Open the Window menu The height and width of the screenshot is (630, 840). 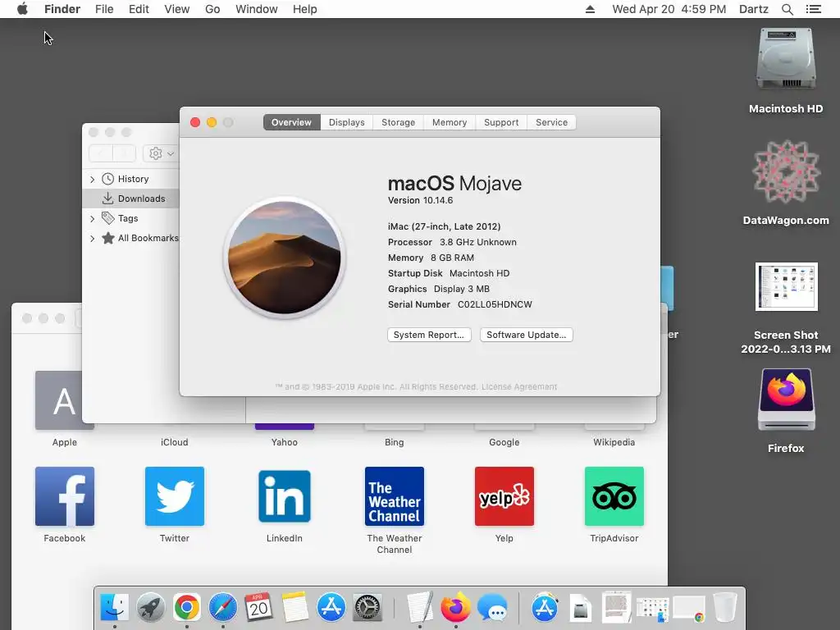pos(257,9)
